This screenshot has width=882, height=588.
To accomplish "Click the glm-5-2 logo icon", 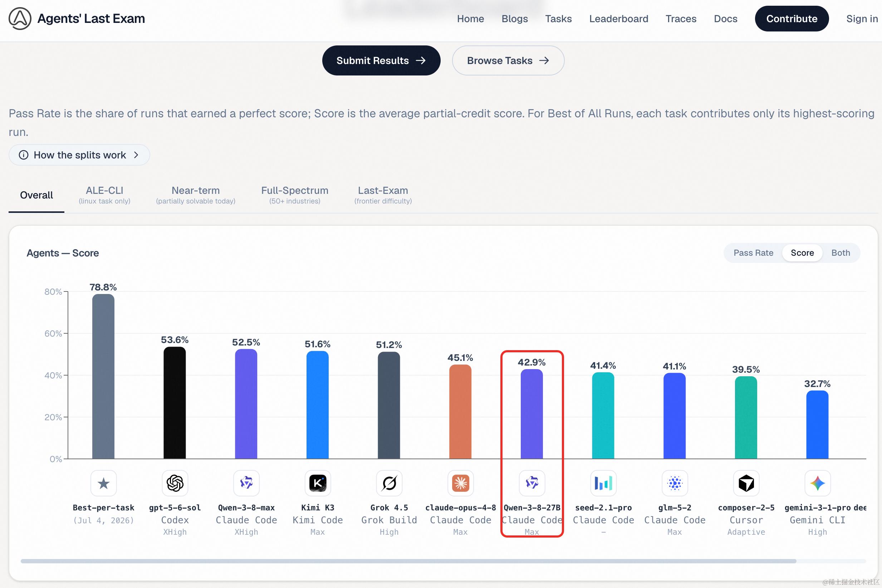I will (675, 483).
